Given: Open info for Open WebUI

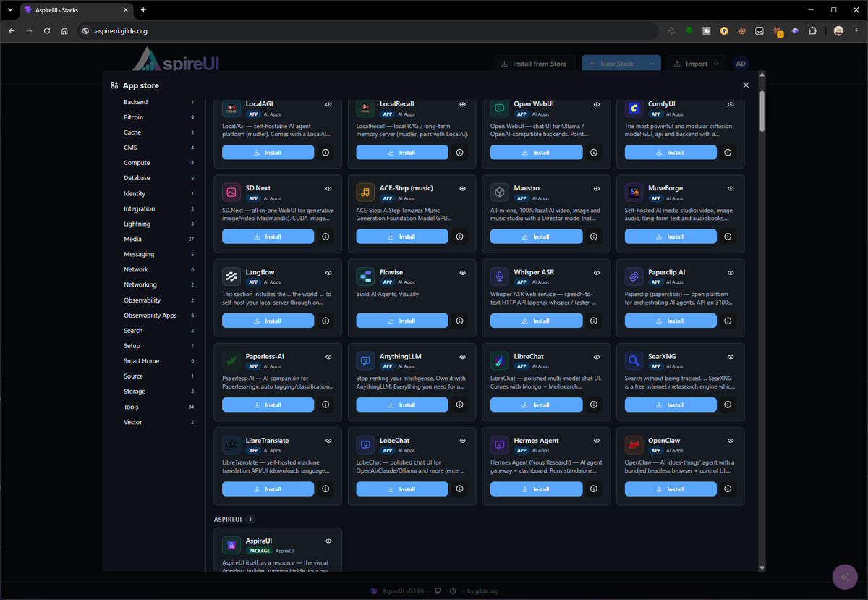Looking at the screenshot, I should coord(594,153).
